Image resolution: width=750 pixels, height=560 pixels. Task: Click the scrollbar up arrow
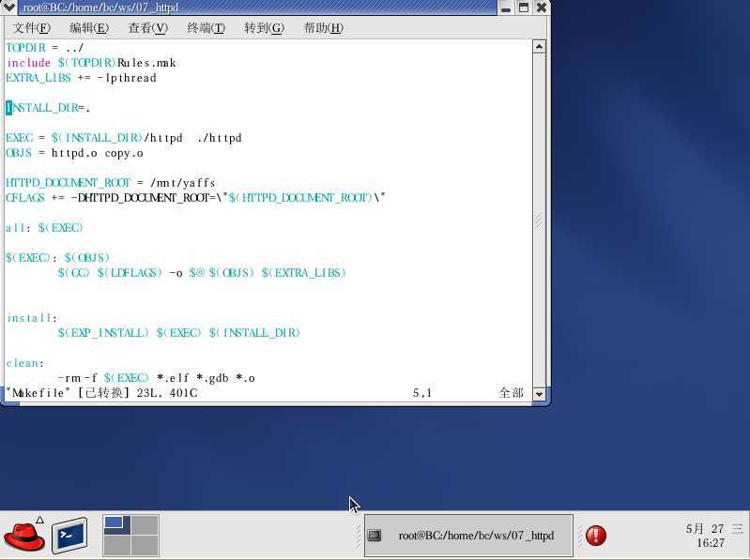539,46
